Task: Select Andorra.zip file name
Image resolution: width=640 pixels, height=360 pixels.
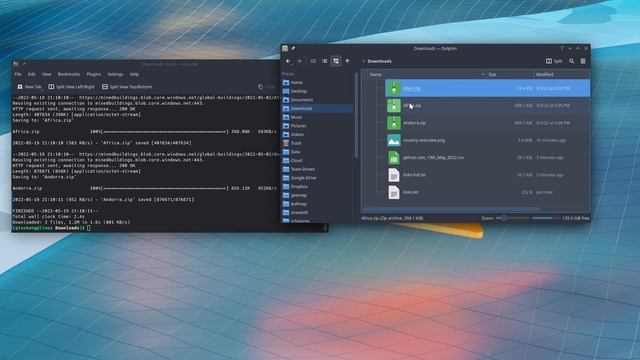Action: click(x=414, y=123)
